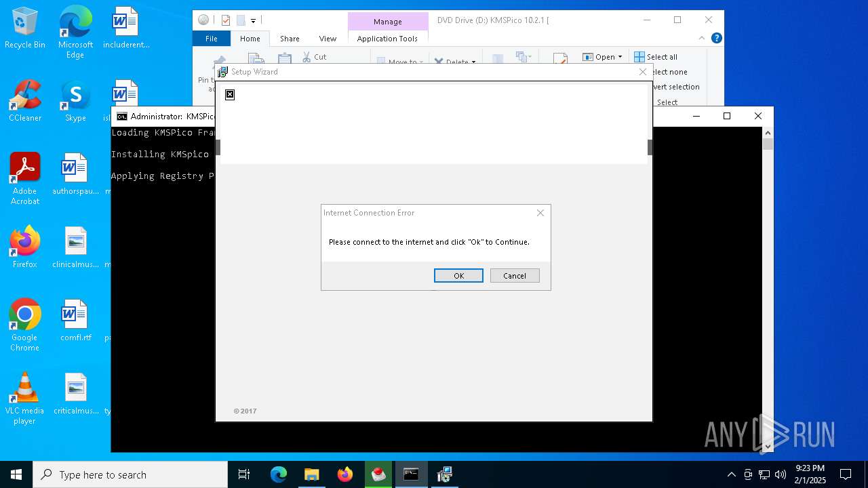Open the volume tray icon
The image size is (868, 488).
(x=781, y=474)
